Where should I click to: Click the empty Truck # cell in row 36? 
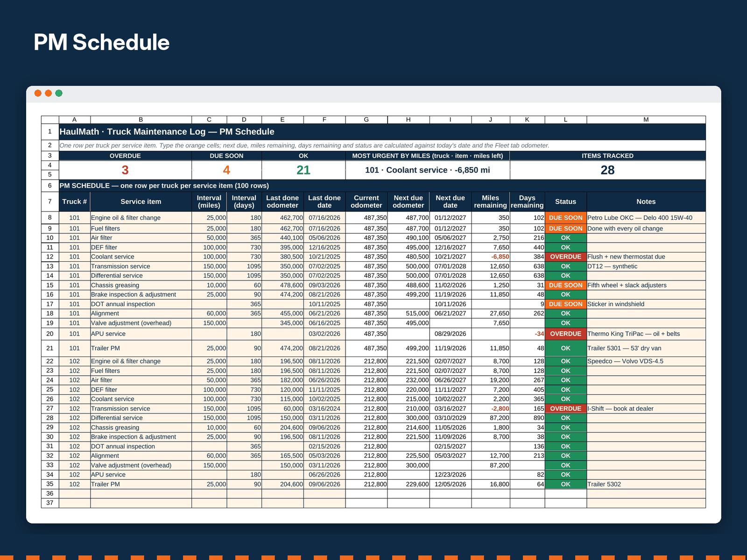[x=75, y=494]
